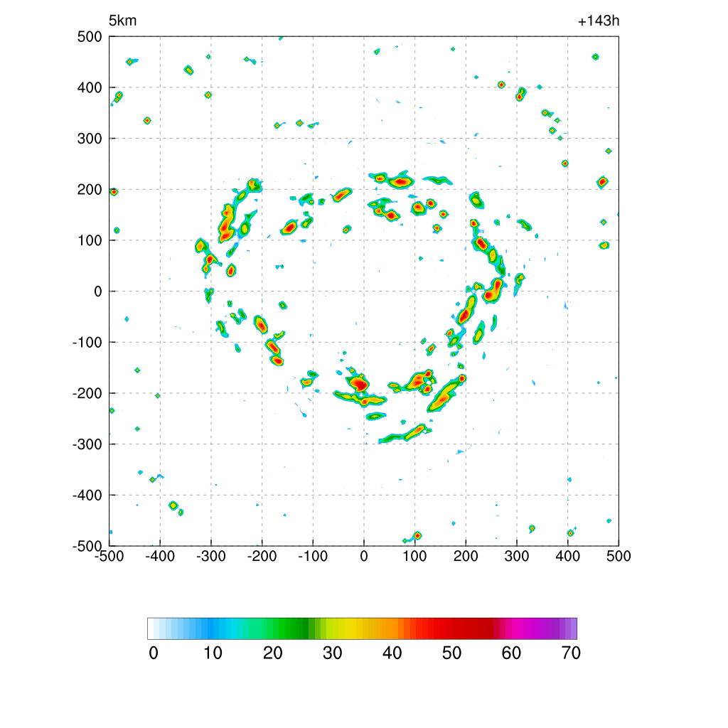
Task: Click the y-axis label '100'
Action: pyautogui.click(x=90, y=240)
